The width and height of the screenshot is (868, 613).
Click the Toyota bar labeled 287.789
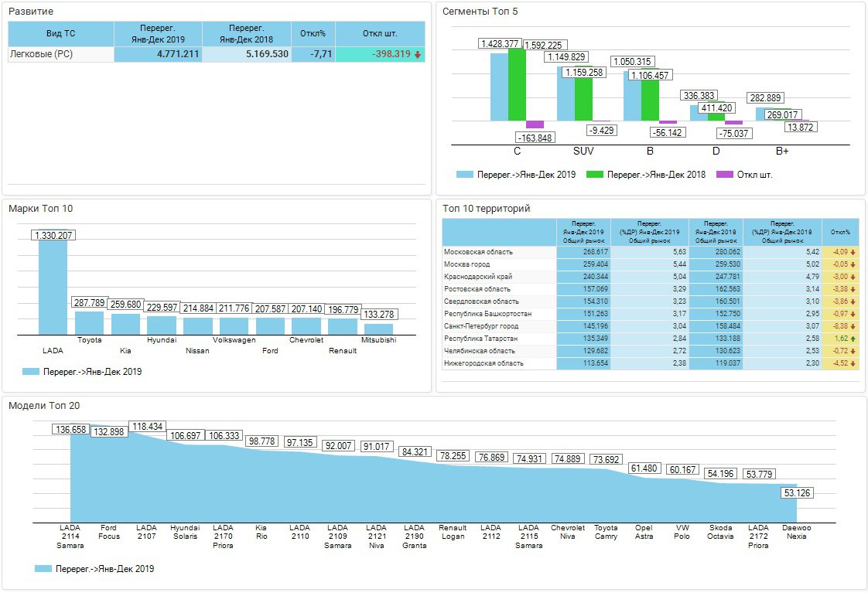point(89,323)
